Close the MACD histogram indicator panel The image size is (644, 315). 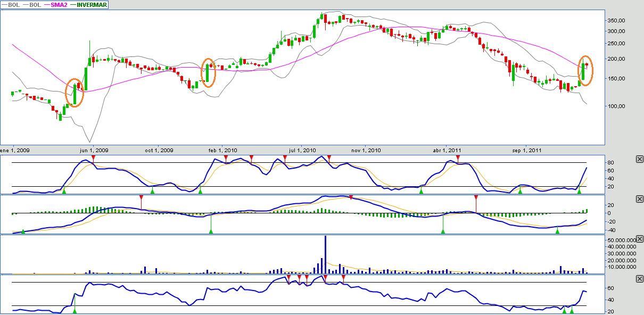pyautogui.click(x=639, y=199)
